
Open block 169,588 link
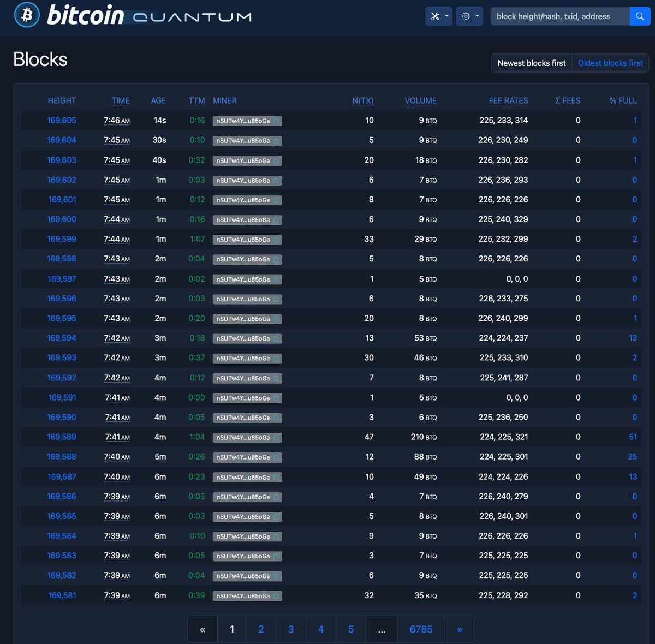(62, 457)
